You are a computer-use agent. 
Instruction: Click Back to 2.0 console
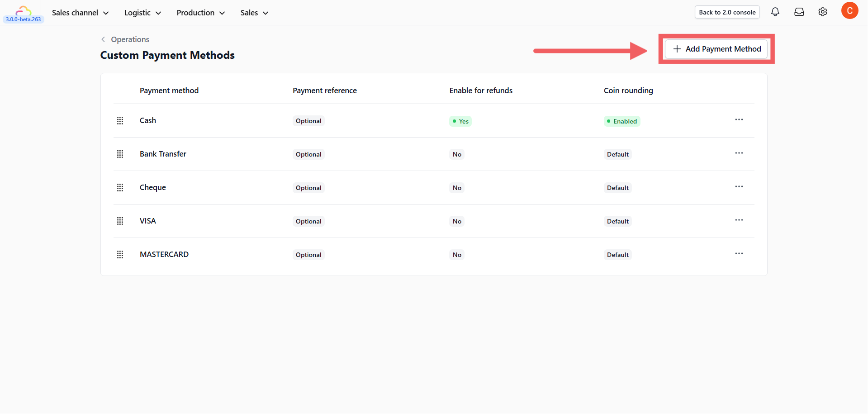727,12
